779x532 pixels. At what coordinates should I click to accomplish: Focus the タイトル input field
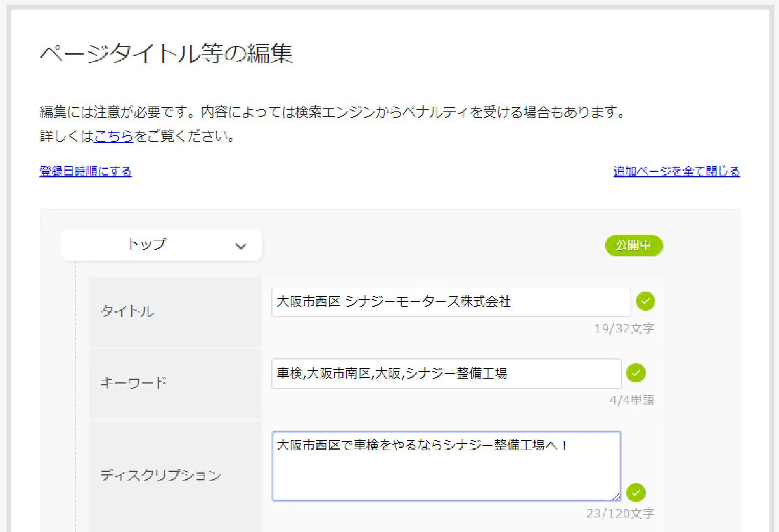tap(451, 302)
